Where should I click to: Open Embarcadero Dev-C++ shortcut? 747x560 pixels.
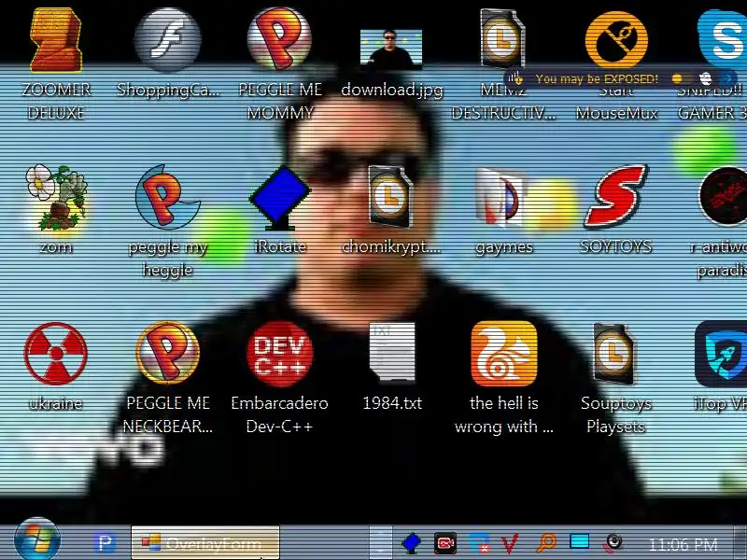tap(279, 354)
